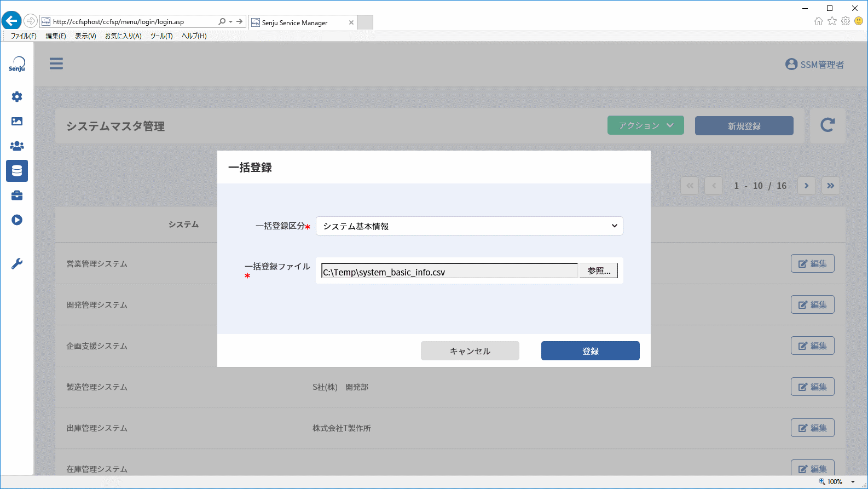Open the ヘルプ(H) menu
This screenshot has height=489, width=868.
click(194, 36)
